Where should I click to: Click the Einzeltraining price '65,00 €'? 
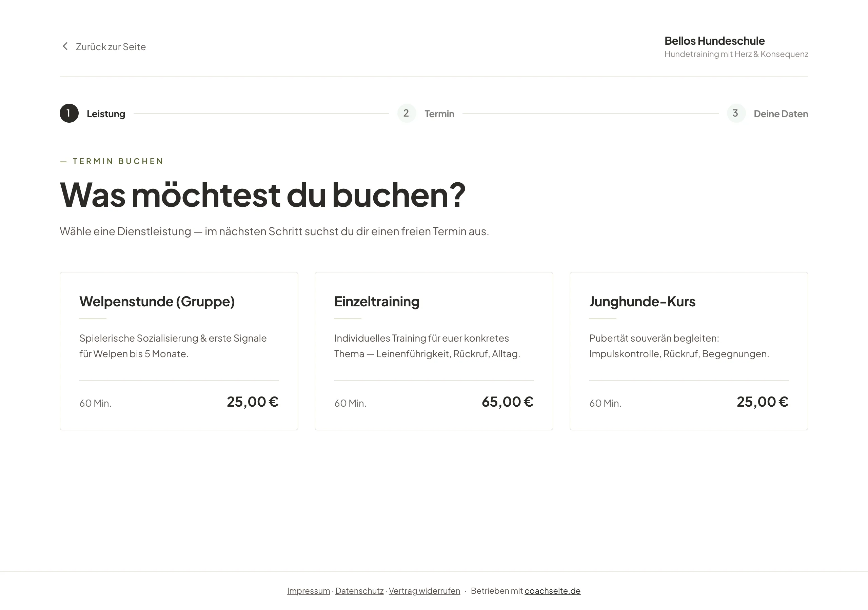[507, 402]
